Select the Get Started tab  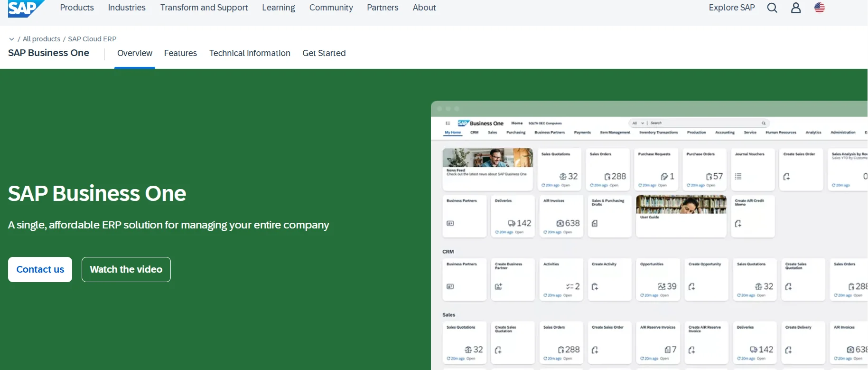click(324, 53)
